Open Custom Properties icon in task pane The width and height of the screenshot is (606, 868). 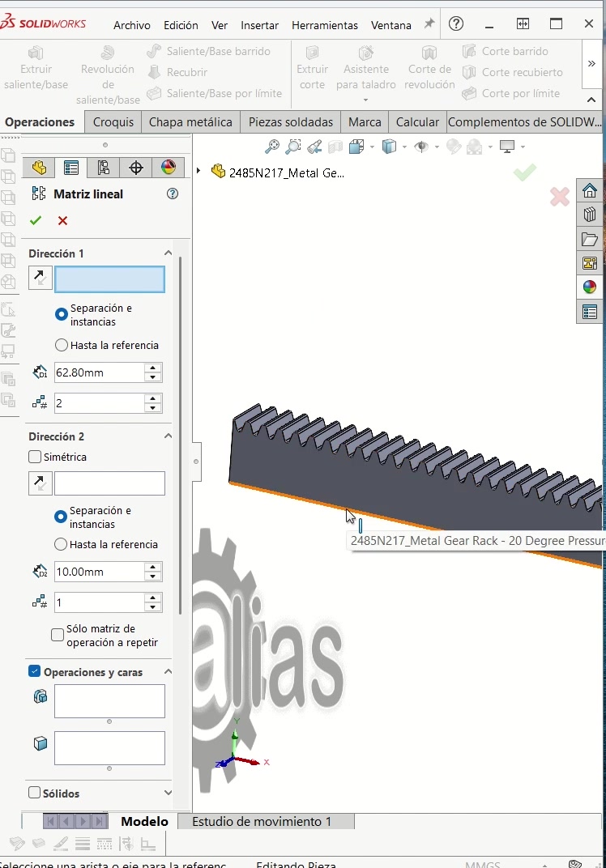589,311
